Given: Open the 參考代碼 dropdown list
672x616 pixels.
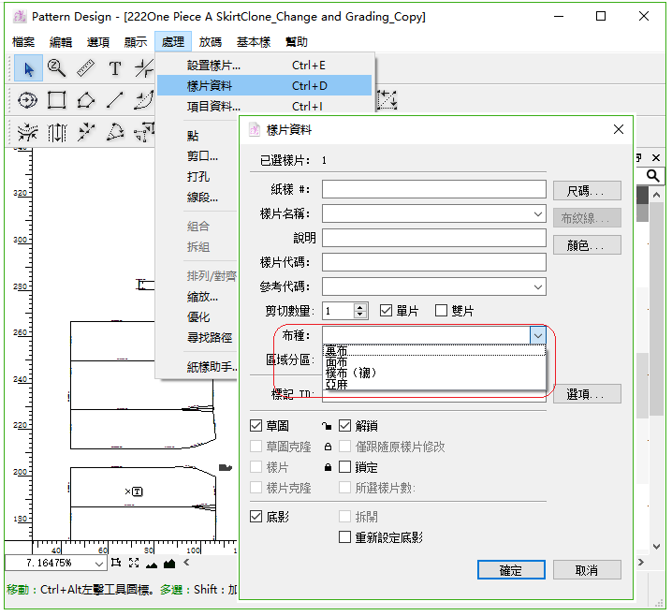Looking at the screenshot, I should (537, 286).
